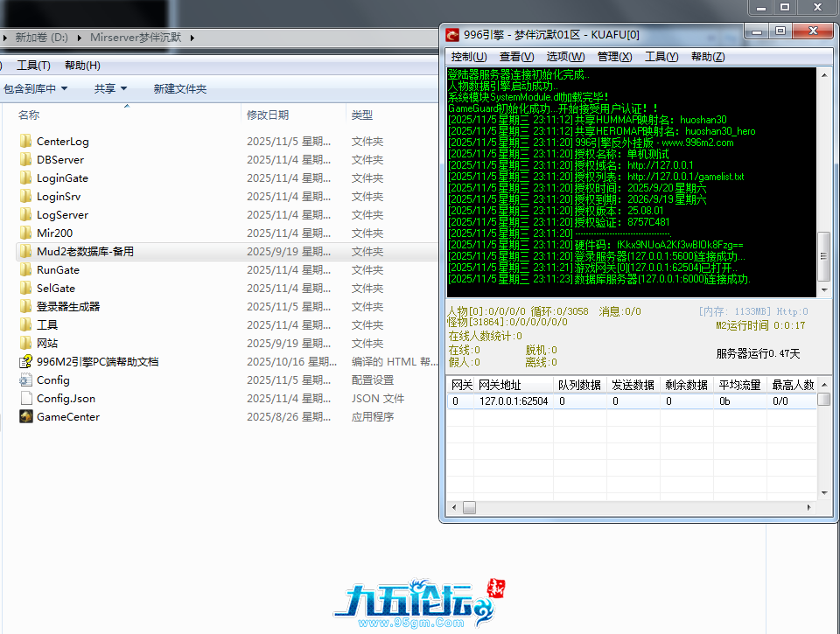This screenshot has width=840, height=634.
Task: Open the 共享 dropdown menu
Action: pyautogui.click(x=110, y=88)
